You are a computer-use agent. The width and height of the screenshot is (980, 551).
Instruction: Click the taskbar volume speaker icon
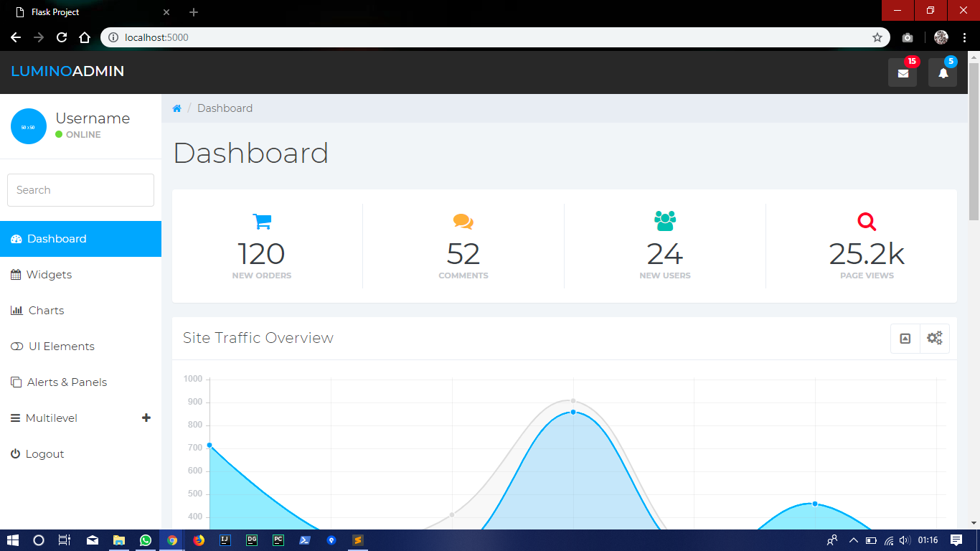click(905, 540)
